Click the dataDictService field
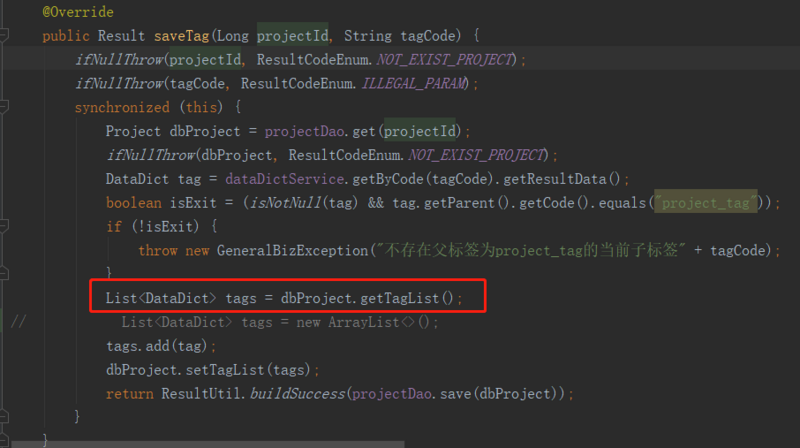Screen dimensions: 800x448 [284, 179]
